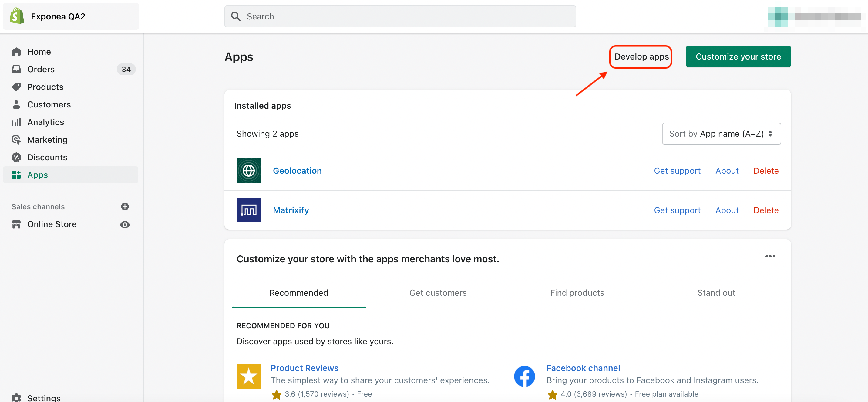Click the Online Store storefront icon
868x402 pixels.
coord(16,224)
